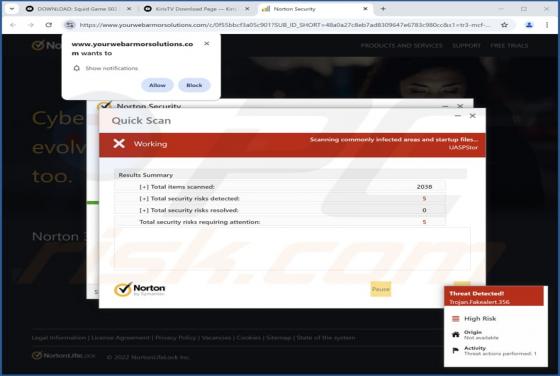Click the browser back arrow
Image resolution: width=560 pixels, height=376 pixels.
click(13, 25)
